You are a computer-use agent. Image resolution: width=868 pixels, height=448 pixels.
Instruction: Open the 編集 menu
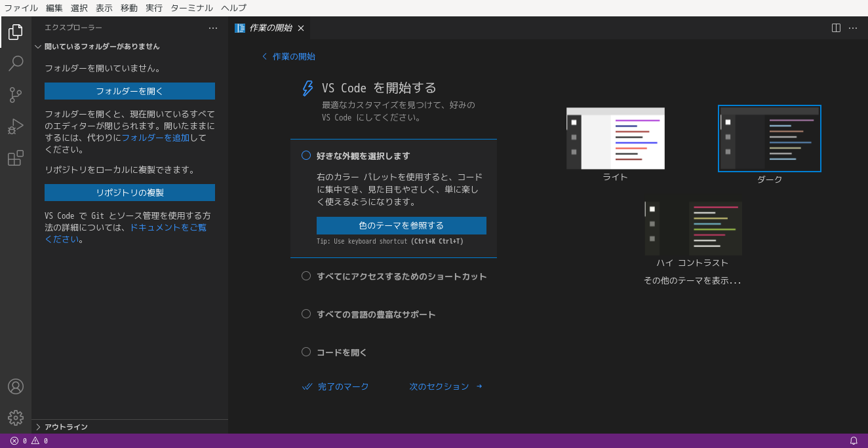pos(54,8)
